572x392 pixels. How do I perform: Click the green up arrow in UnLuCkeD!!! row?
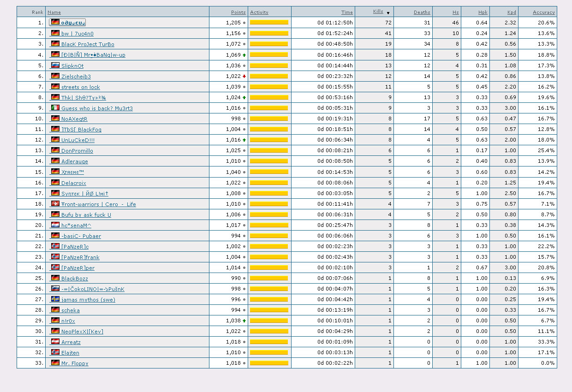[244, 140]
